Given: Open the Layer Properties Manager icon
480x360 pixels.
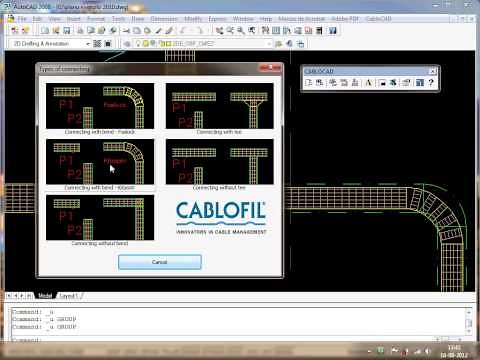Looking at the screenshot, I should (x=127, y=44).
